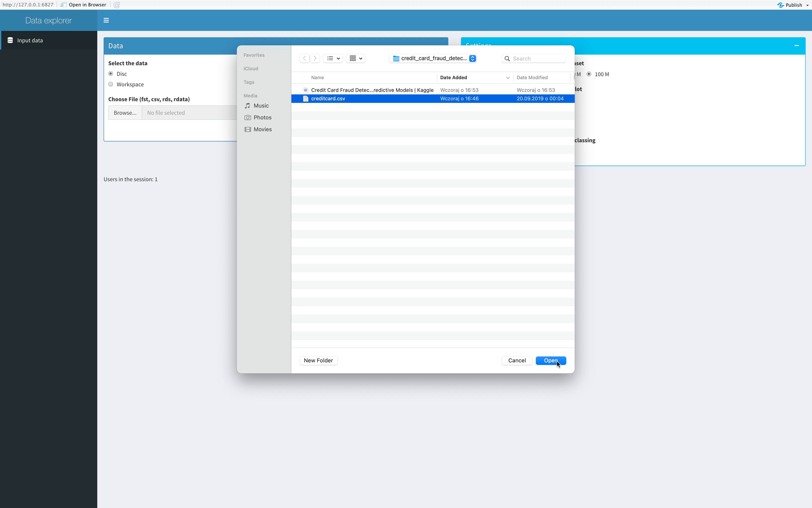
Task: Click the forward arrow in file dialog
Action: point(315,58)
